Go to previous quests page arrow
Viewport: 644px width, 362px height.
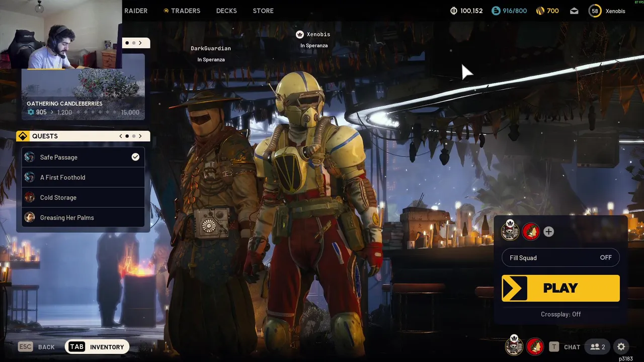[121, 136]
